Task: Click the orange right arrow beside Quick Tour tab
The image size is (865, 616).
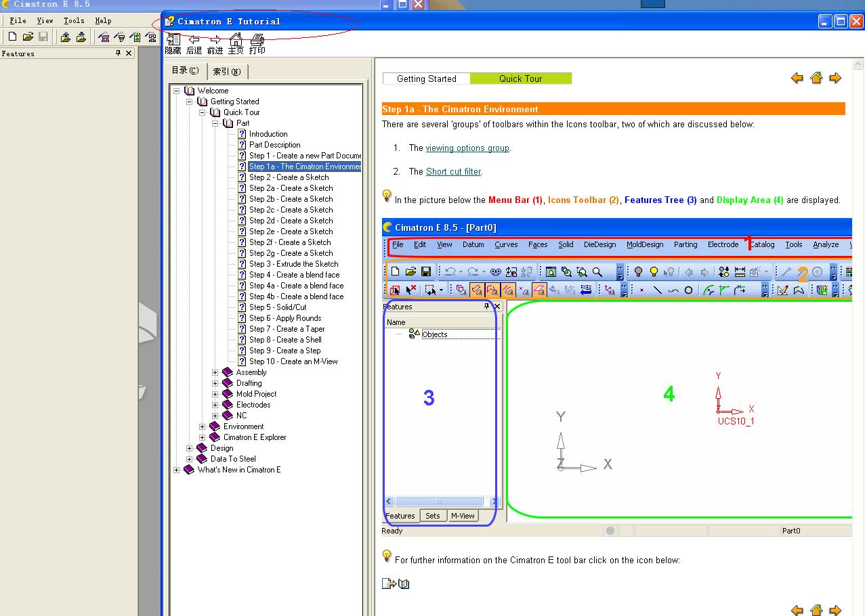Action: point(835,79)
